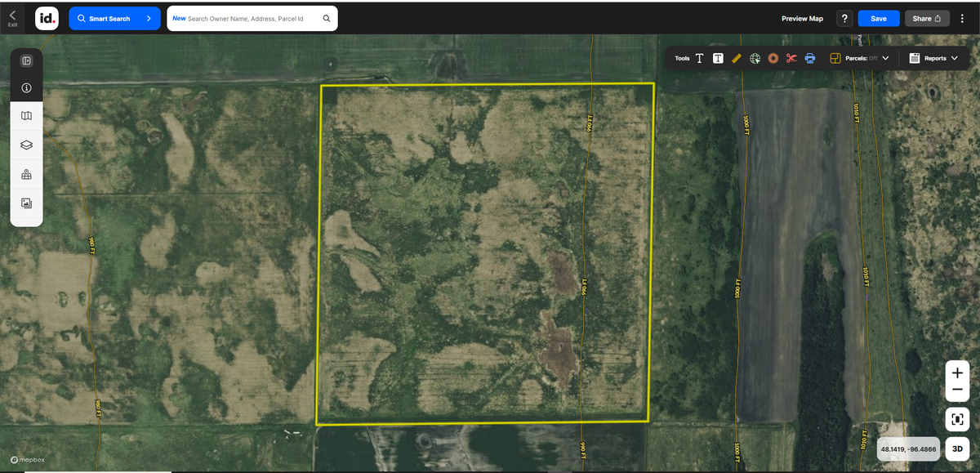Viewport: 980px width, 473px height.
Task: Open the ruler measurement tool
Action: [736, 58]
